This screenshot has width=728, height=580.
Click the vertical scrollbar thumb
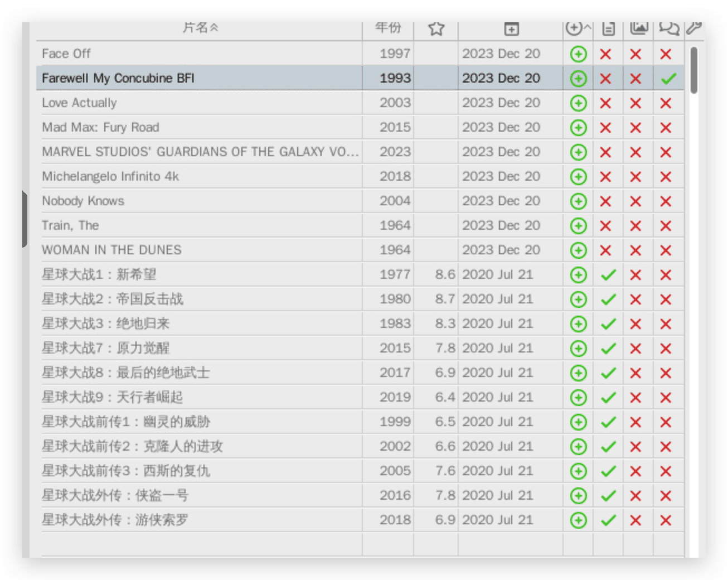click(693, 70)
